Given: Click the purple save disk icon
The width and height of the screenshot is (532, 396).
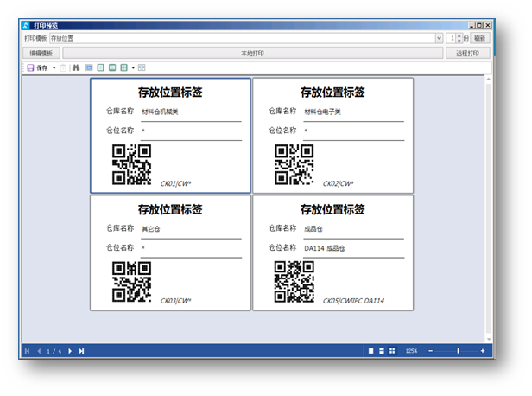Looking at the screenshot, I should pyautogui.click(x=30, y=68).
